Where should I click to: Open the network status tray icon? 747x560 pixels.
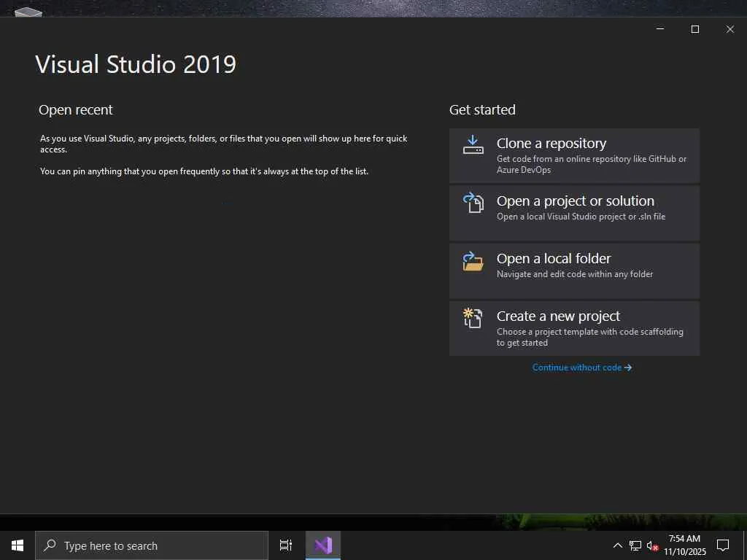tap(635, 545)
